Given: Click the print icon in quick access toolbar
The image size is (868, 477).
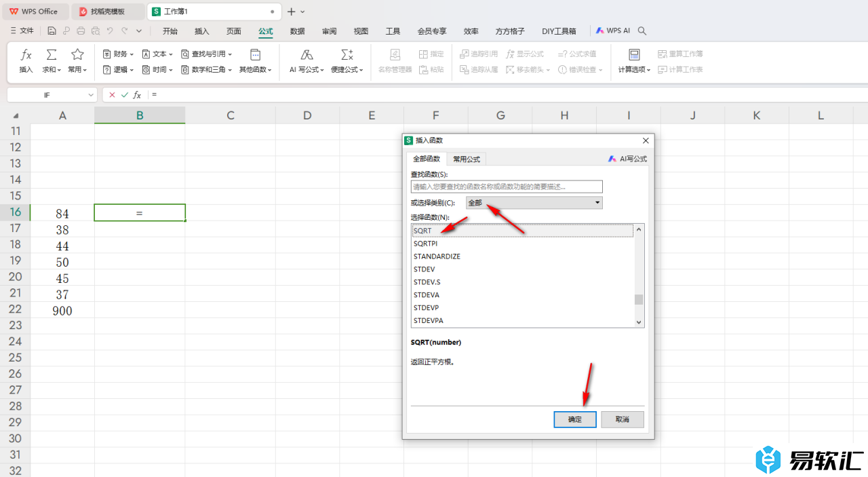Looking at the screenshot, I should pyautogui.click(x=81, y=31).
